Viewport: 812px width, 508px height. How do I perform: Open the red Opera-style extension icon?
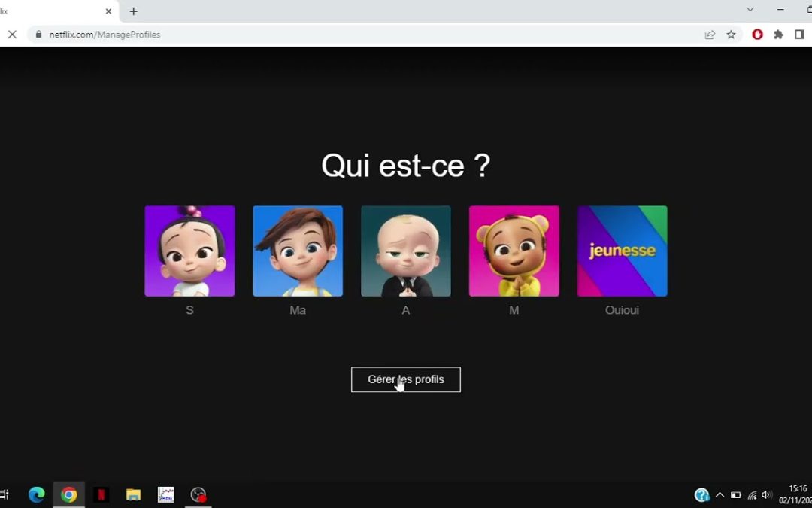pyautogui.click(x=758, y=35)
